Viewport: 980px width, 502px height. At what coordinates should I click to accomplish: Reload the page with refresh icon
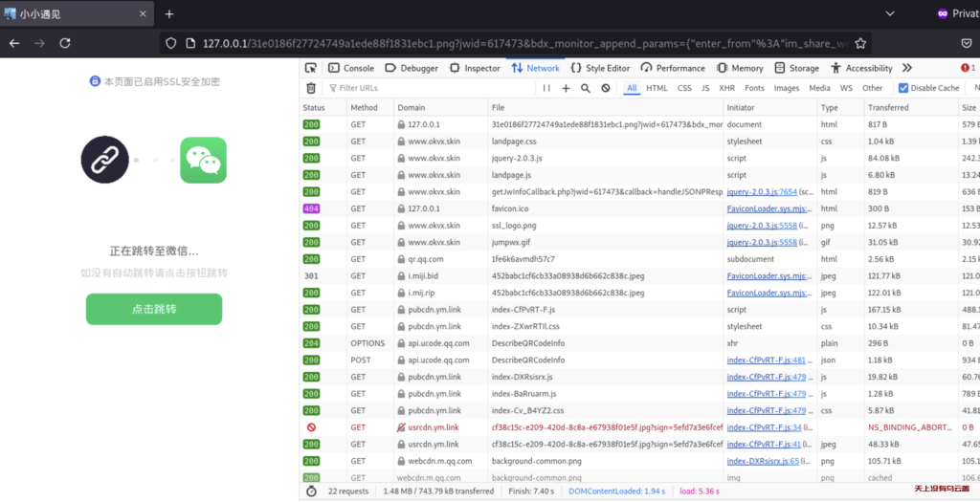click(x=65, y=43)
